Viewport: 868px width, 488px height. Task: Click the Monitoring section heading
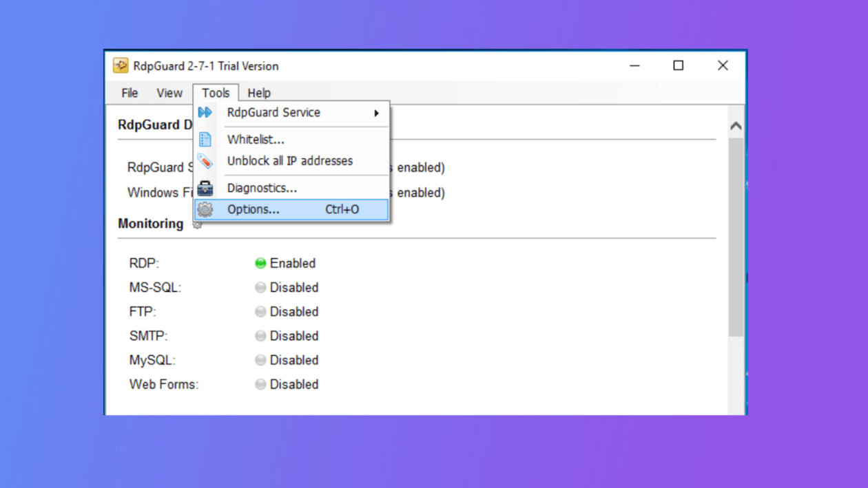pyautogui.click(x=151, y=224)
